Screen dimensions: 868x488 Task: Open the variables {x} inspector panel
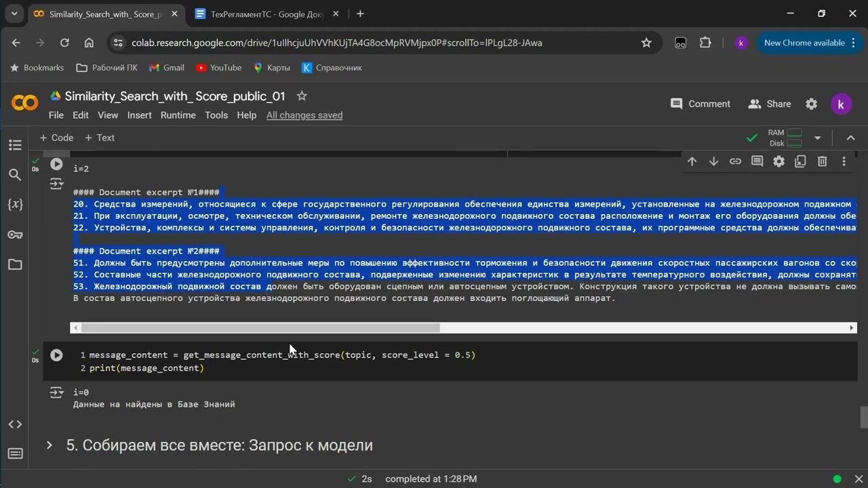[x=15, y=205]
